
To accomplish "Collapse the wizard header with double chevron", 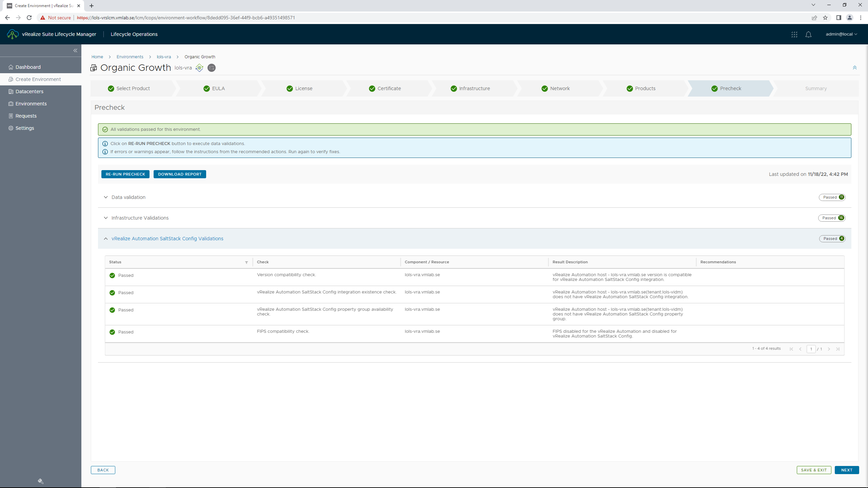I will click(855, 68).
